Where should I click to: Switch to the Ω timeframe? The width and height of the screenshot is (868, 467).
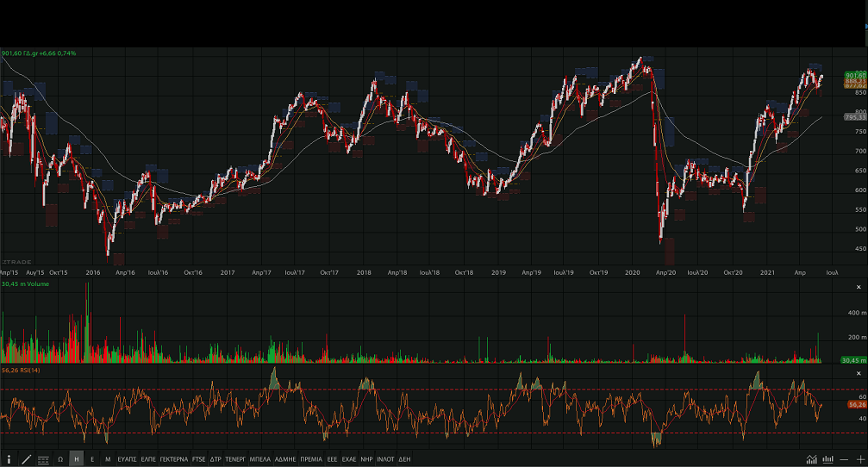(60, 459)
